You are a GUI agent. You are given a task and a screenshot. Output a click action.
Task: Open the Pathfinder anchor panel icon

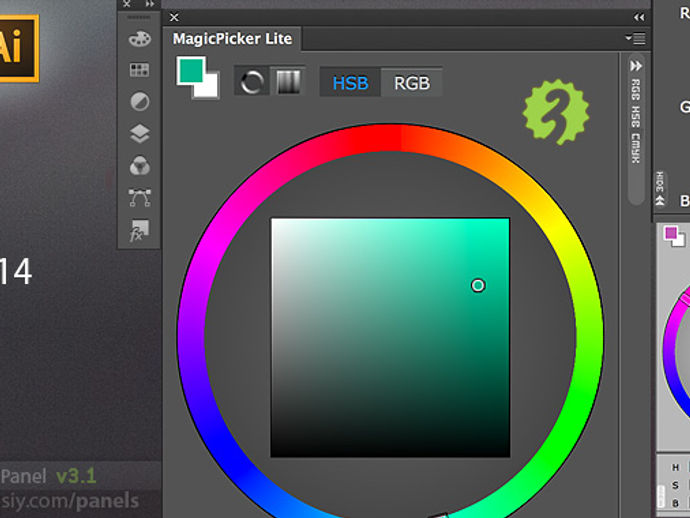tap(140, 198)
